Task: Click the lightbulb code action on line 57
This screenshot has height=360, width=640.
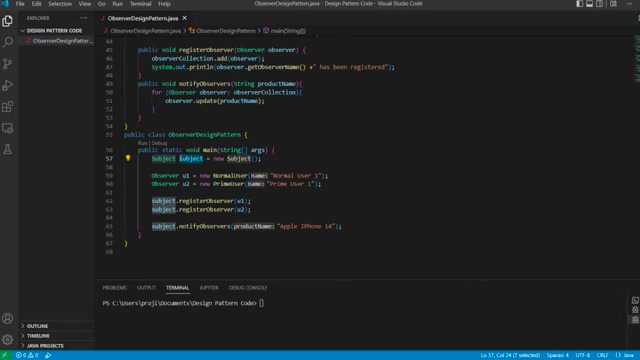Action: tap(128, 158)
